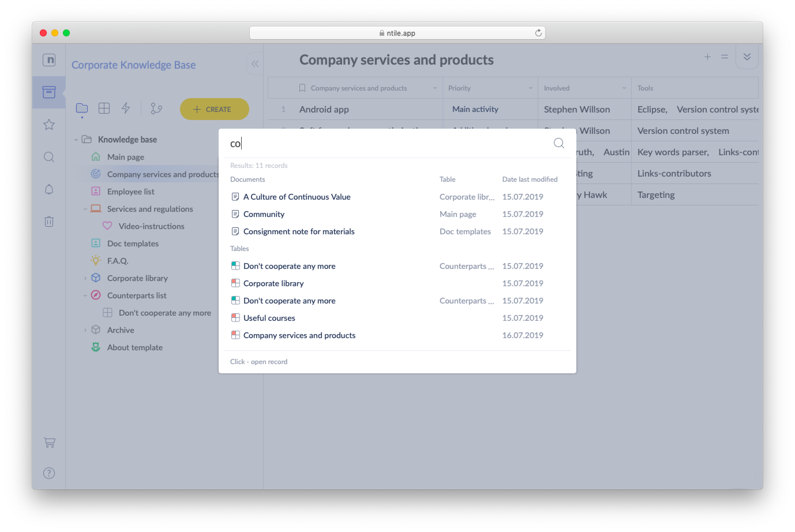Screen dimensions: 795x532
Task: Collapse the Knowledge base folder
Action: click(76, 139)
